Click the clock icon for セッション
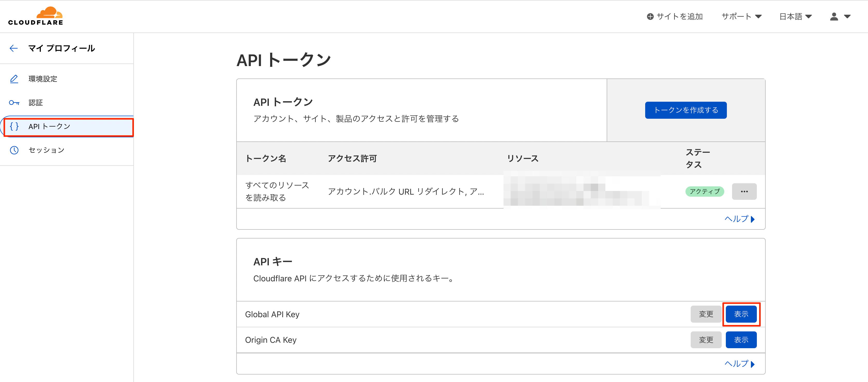 tap(14, 150)
